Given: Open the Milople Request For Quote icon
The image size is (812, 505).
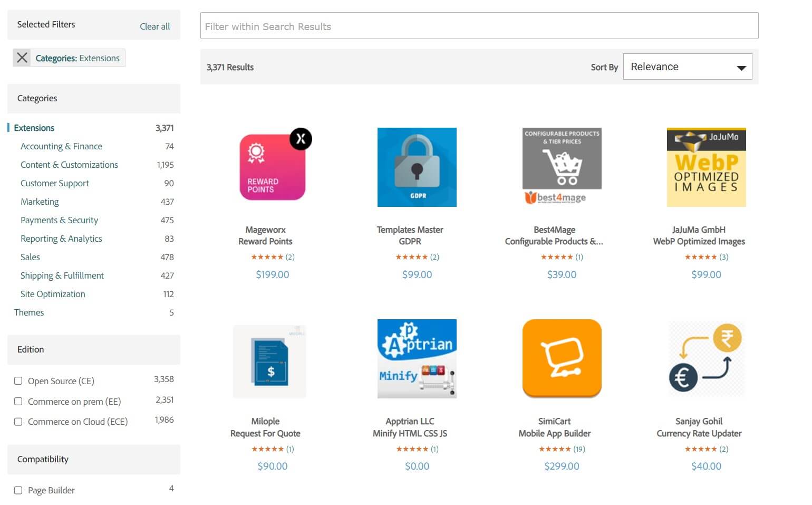Looking at the screenshot, I should tap(269, 361).
